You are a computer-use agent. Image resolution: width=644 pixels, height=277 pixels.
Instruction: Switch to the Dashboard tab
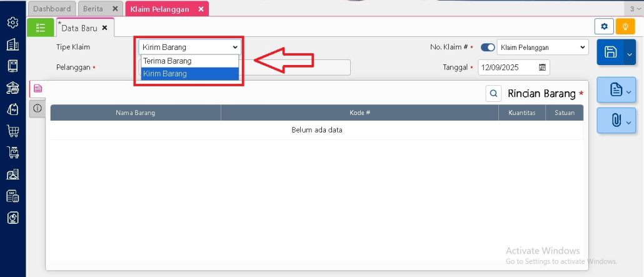[x=52, y=9]
